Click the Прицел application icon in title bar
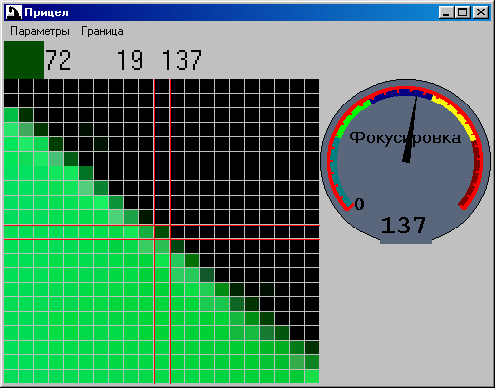Viewport: 495px width, 388px height. (x=14, y=13)
